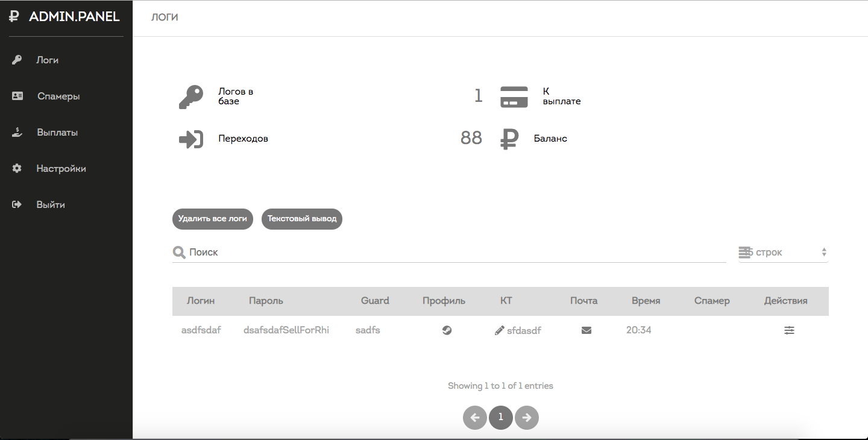Sort the table by Логин column header
This screenshot has height=440, width=868.
201,301
